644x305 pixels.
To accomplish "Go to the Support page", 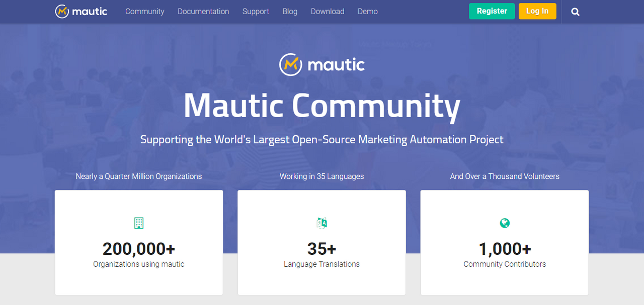I will [x=256, y=12].
